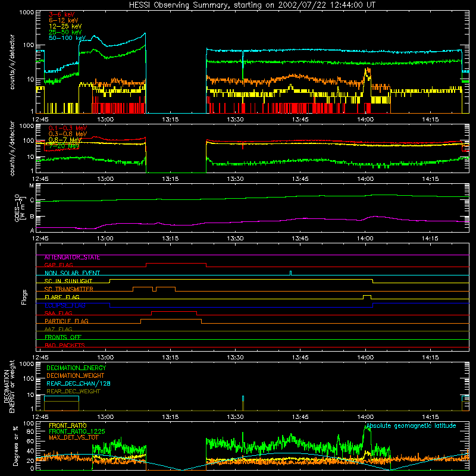This screenshot has height=476, width=476.
Task: Click the yellow FRONT_RATIO legend label
Action: pyautogui.click(x=68, y=425)
